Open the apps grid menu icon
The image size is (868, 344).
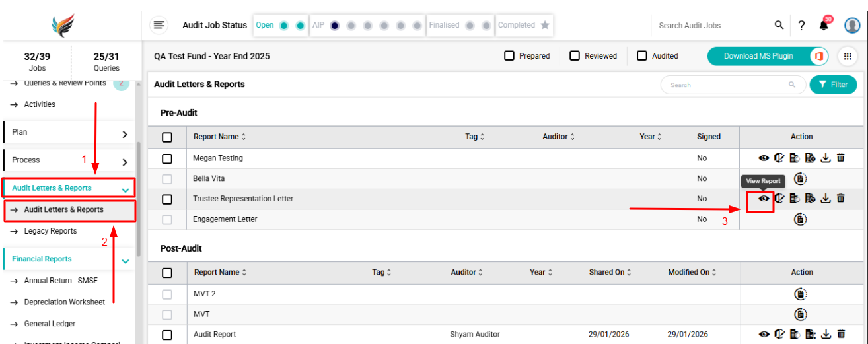click(x=848, y=56)
